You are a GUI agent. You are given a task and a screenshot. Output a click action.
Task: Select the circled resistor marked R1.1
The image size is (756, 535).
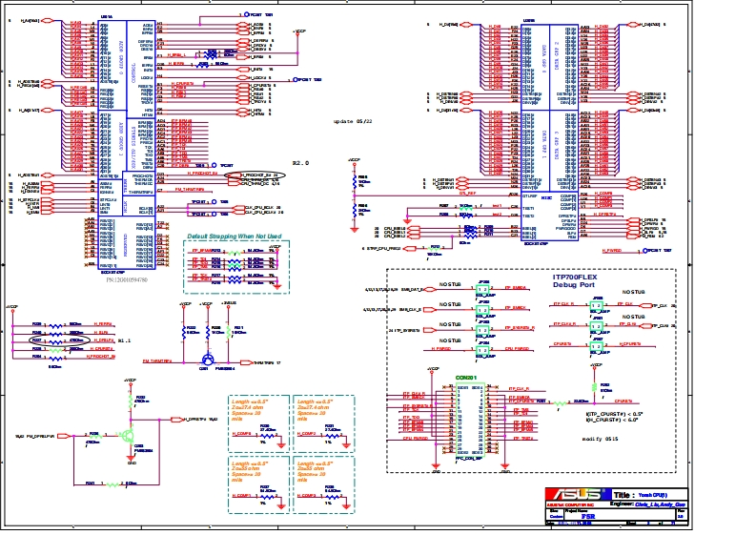(x=59, y=340)
